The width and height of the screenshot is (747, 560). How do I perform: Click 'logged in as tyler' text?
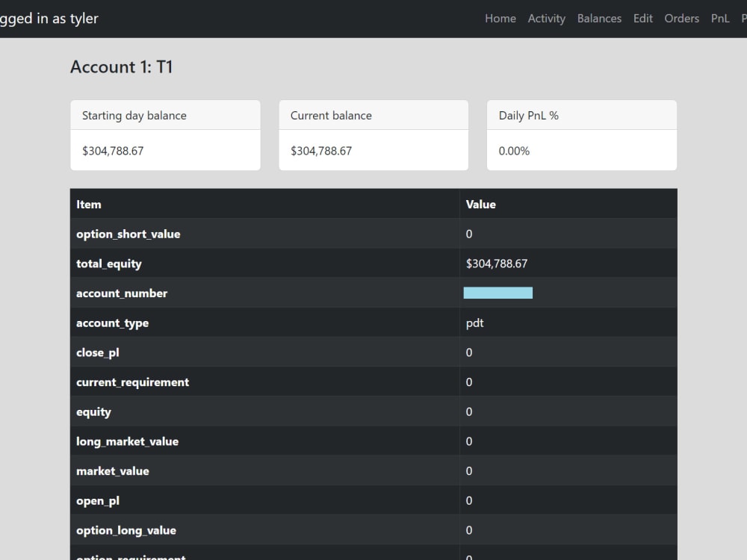tap(49, 19)
